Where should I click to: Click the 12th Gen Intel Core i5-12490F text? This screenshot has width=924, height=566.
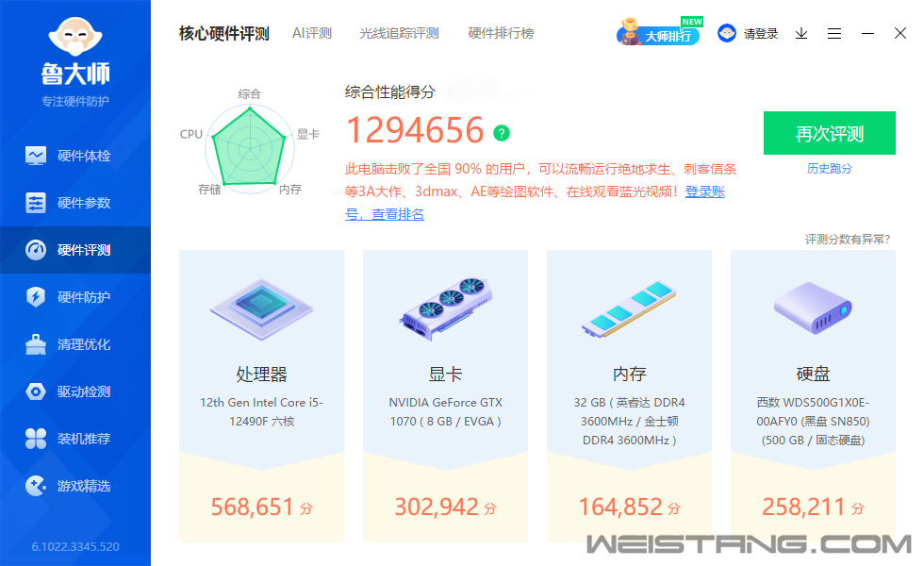point(262,411)
